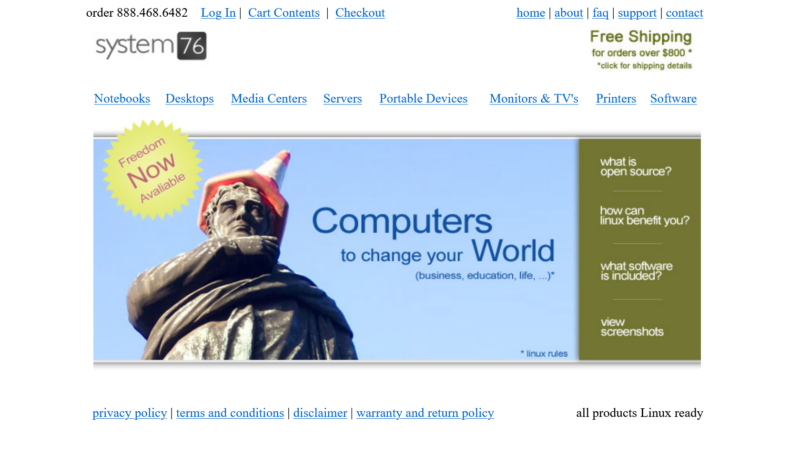The height and width of the screenshot is (456, 810).
Task: Click 'how can linux benefit you?'
Action: 644,216
